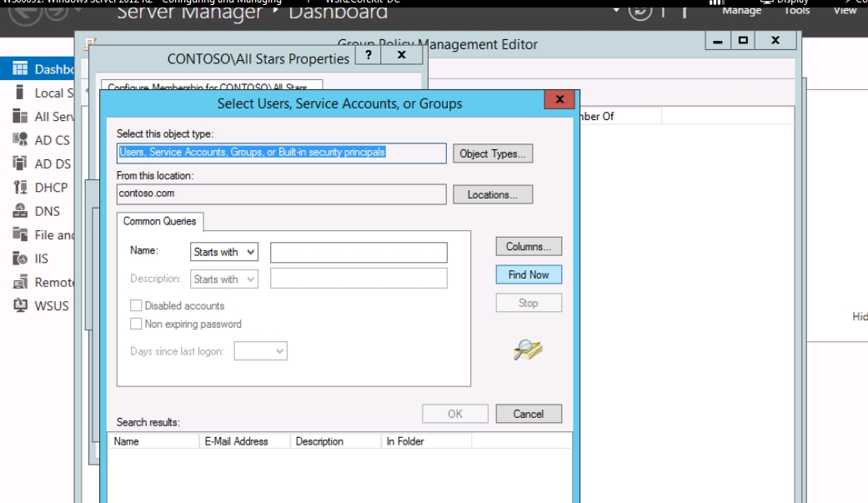Screen dimensions: 868x503
Task: Open the AD DS role icon
Action: (x=21, y=163)
